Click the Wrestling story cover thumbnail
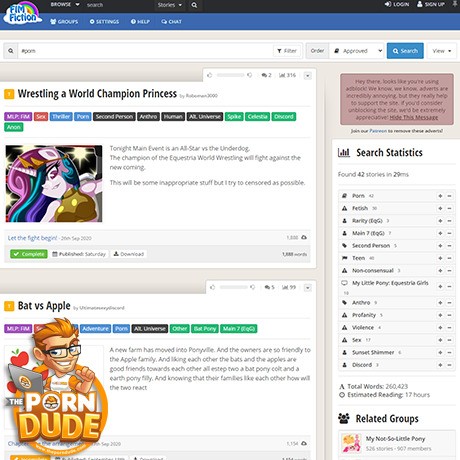460x460 pixels. 54,184
